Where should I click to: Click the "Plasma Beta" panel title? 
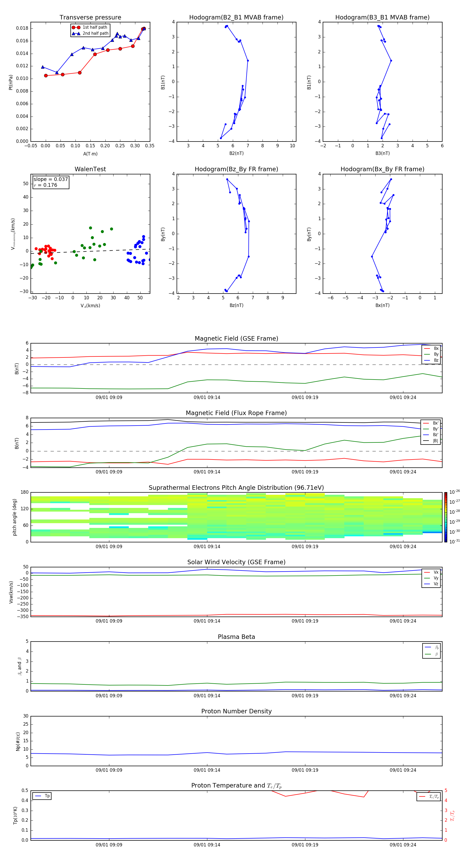coord(236,637)
